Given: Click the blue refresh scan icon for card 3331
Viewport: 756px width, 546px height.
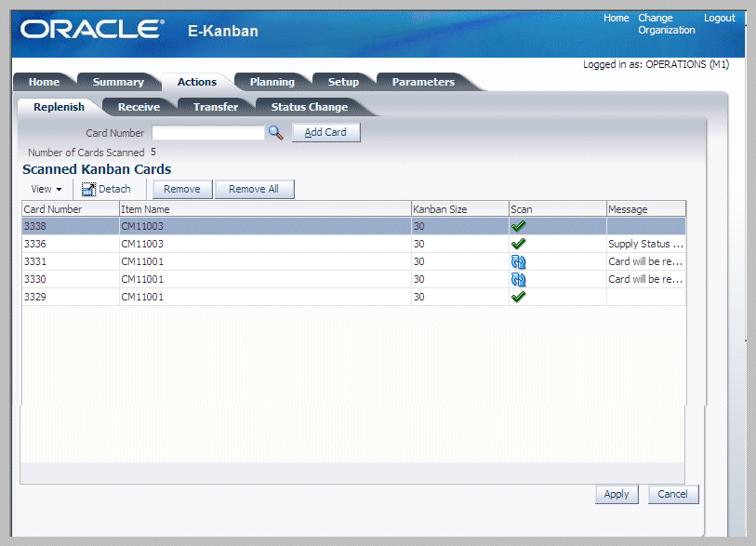Looking at the screenshot, I should tap(518, 261).
